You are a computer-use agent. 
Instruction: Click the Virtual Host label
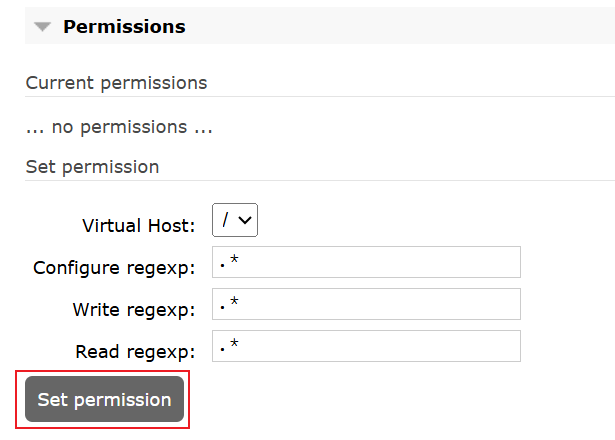(x=138, y=225)
